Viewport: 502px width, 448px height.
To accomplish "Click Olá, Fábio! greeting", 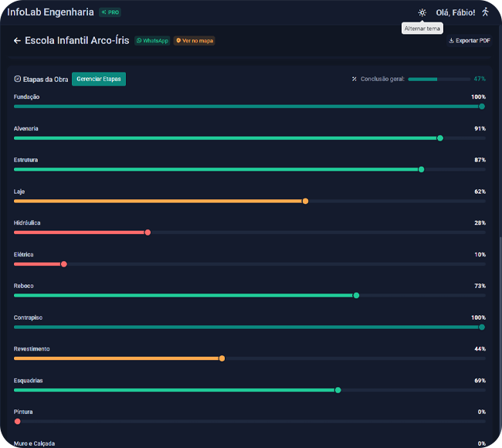I will pos(455,12).
